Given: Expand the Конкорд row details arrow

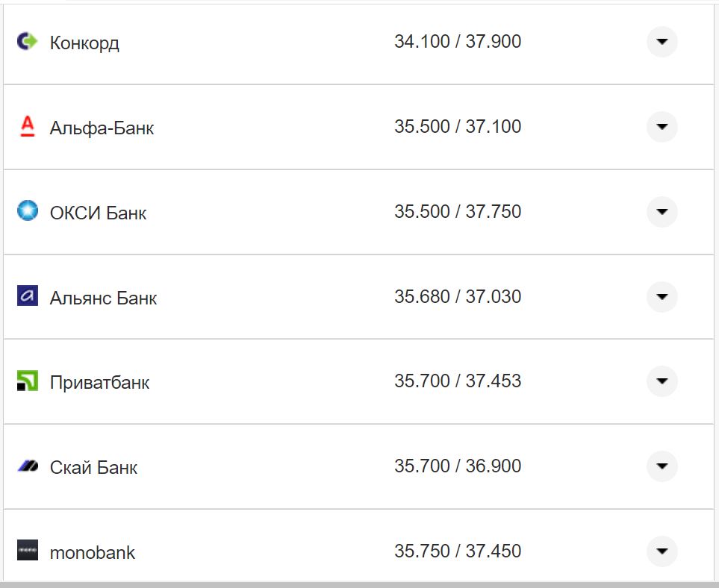Looking at the screenshot, I should (x=662, y=42).
